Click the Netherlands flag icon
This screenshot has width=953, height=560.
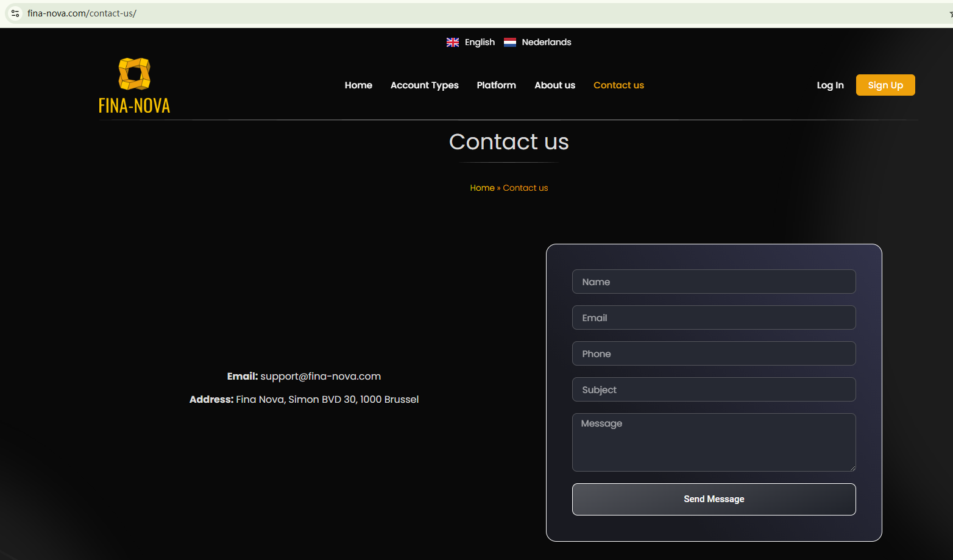[510, 42]
